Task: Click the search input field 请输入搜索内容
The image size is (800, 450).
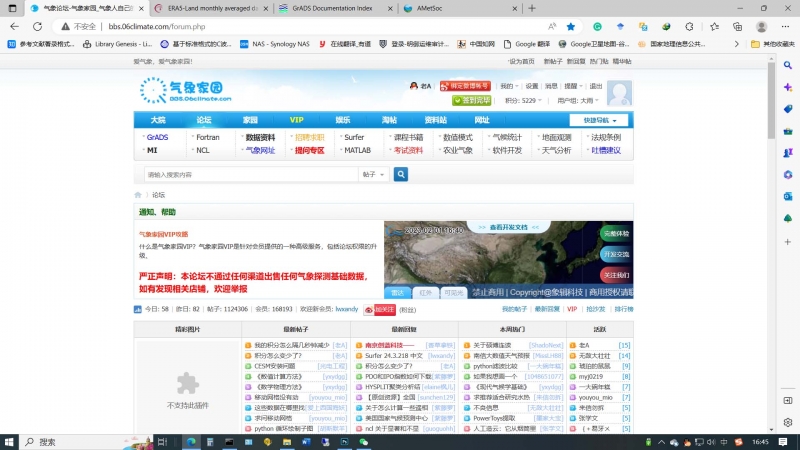Action: (248, 174)
